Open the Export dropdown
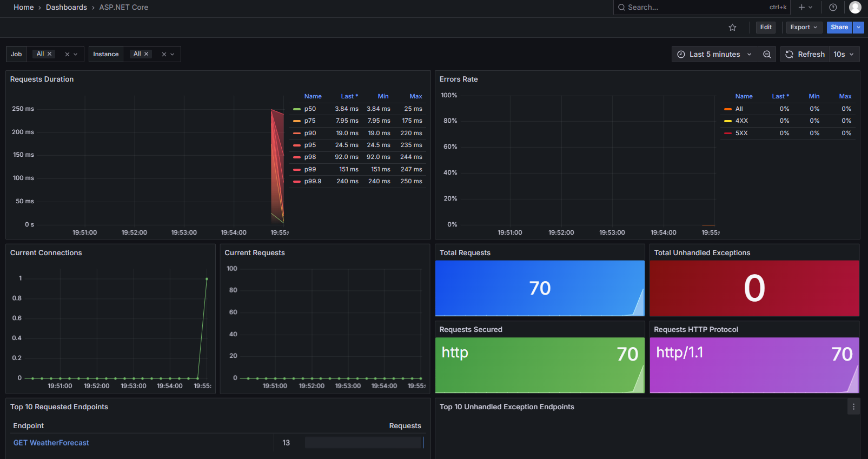 click(x=804, y=28)
